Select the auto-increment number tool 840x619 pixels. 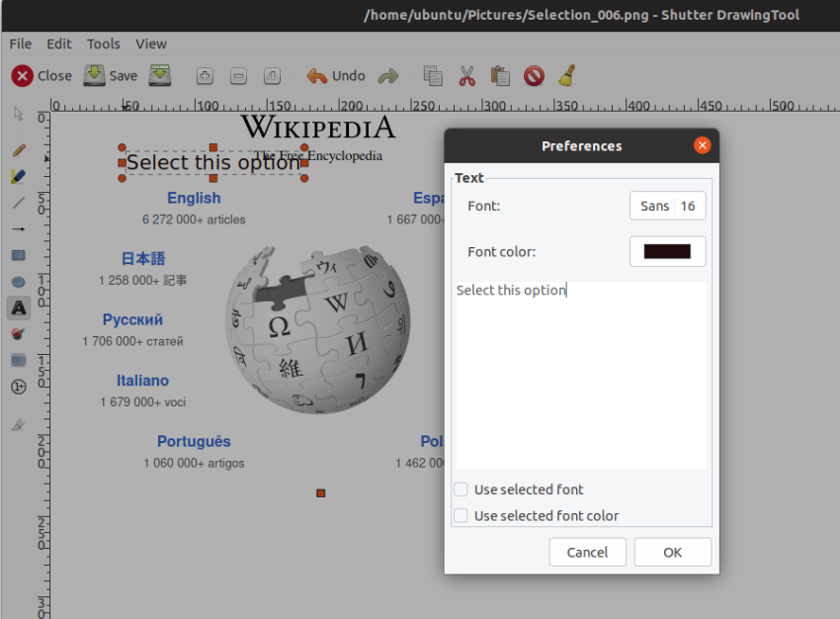tap(18, 387)
